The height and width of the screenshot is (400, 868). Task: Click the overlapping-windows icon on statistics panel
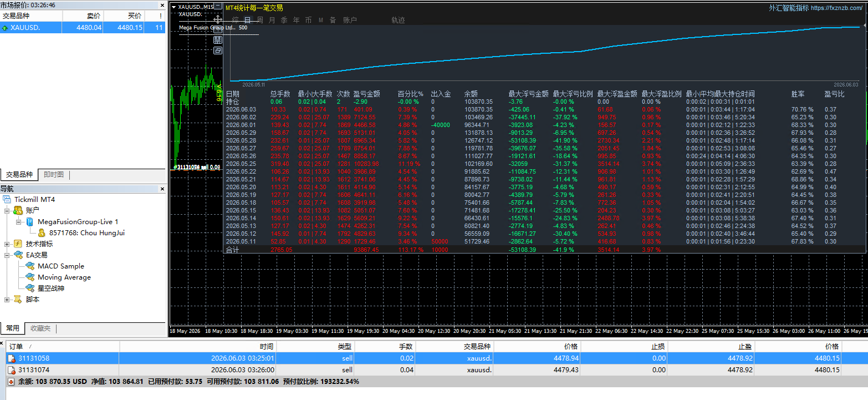coord(218,50)
